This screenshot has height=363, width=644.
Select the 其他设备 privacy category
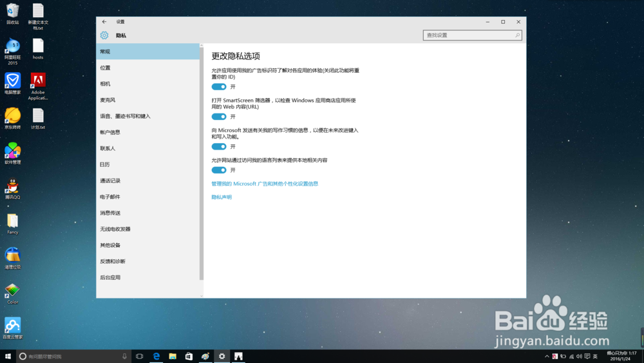(148, 246)
